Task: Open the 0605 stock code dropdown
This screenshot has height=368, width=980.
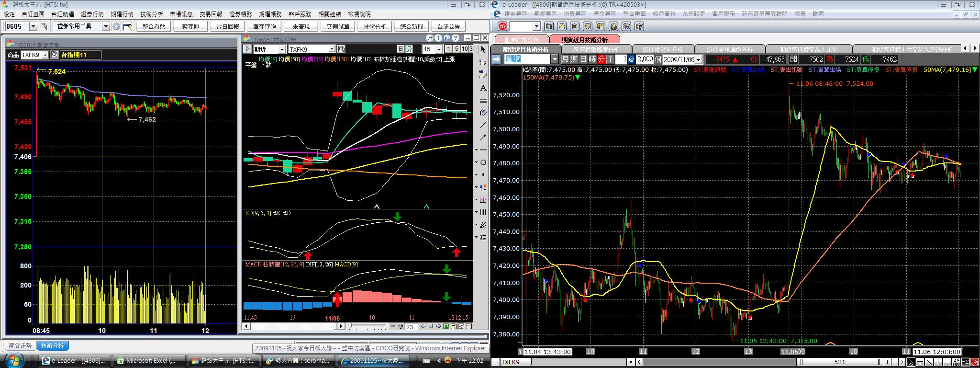Action: click(x=33, y=26)
